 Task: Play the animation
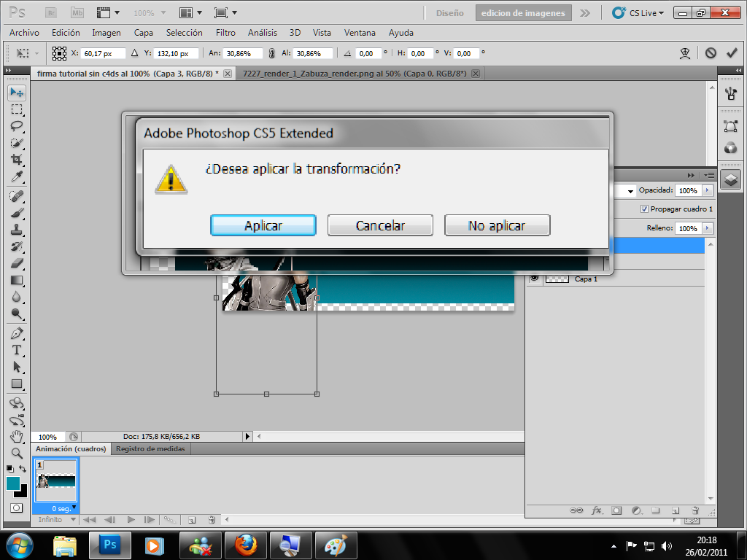[x=131, y=519]
